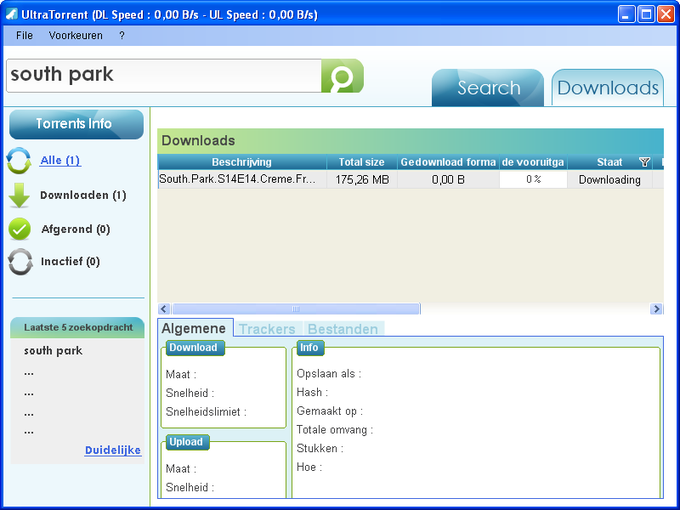Show the Inactief (0) category
This screenshot has width=680, height=510.
click(x=70, y=262)
